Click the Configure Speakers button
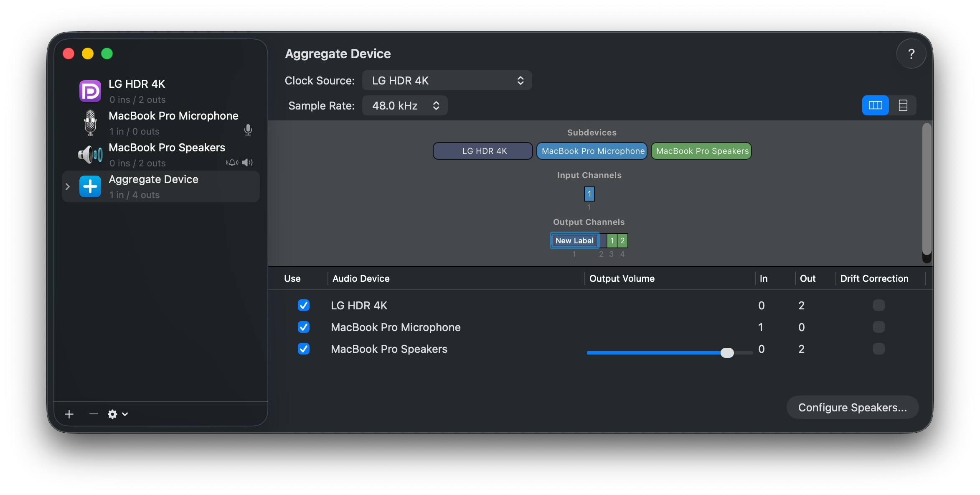This screenshot has width=980, height=495. pyautogui.click(x=853, y=408)
